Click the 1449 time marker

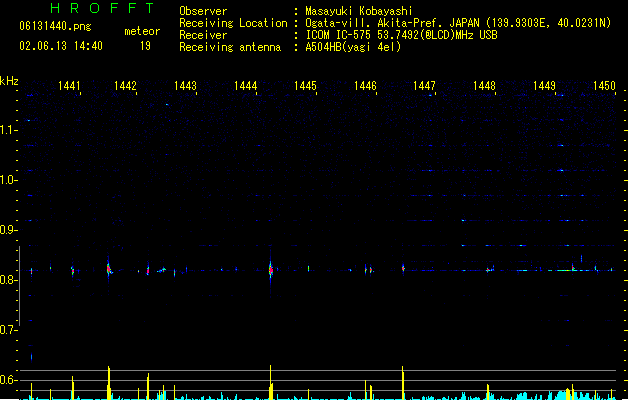[x=544, y=85]
